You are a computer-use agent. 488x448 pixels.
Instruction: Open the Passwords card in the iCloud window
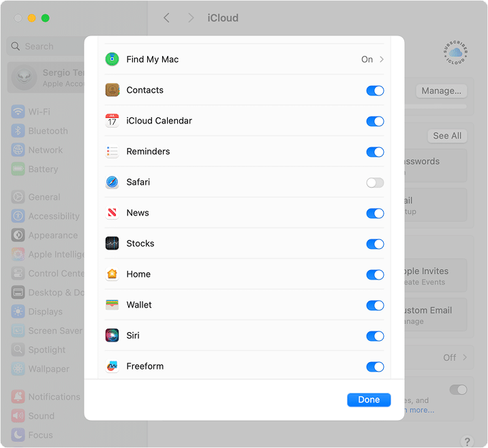[x=436, y=166]
